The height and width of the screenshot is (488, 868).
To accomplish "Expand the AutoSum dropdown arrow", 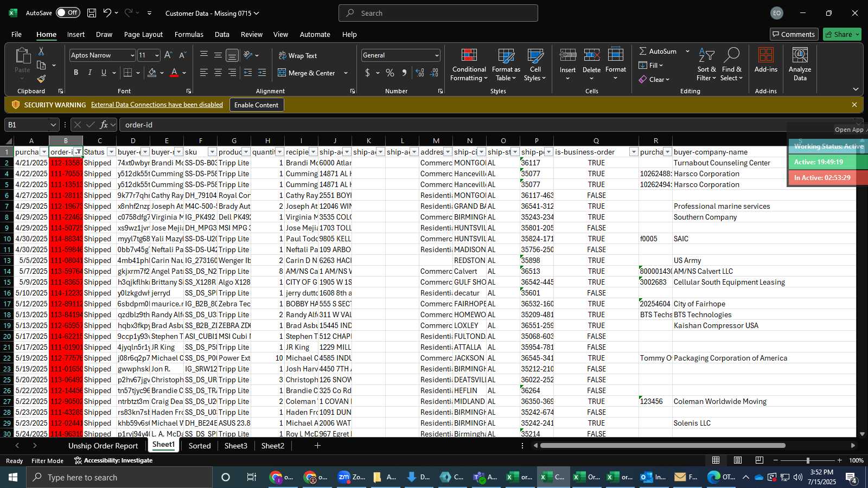I will point(687,51).
